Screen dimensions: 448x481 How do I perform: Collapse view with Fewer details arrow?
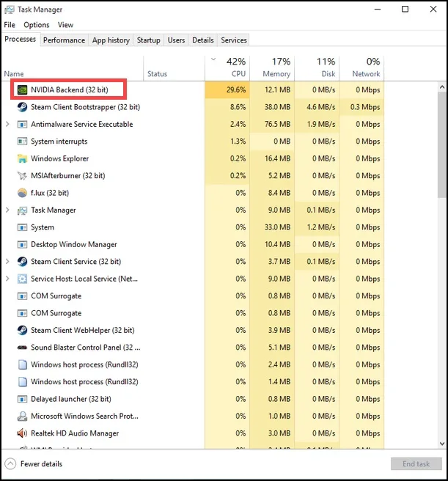coord(10,464)
